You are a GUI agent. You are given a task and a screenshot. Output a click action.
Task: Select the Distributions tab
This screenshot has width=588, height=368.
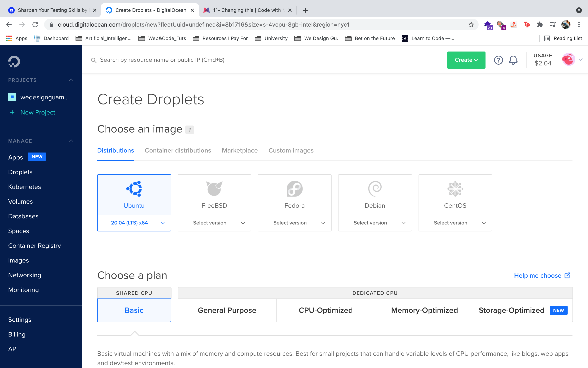pyautogui.click(x=115, y=150)
